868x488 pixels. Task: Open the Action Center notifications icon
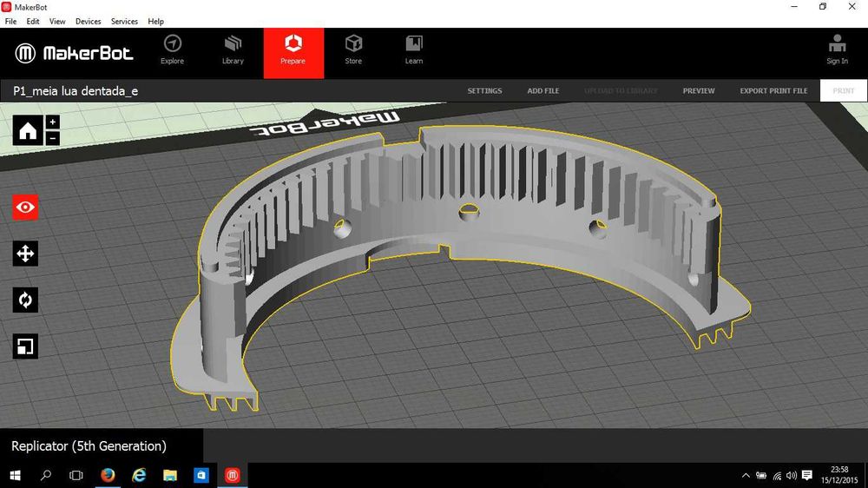807,475
